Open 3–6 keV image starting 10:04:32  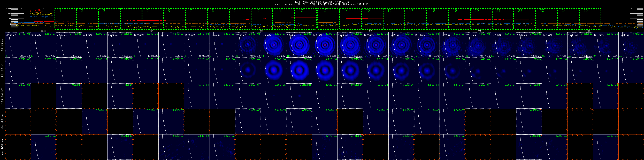coord(248,45)
